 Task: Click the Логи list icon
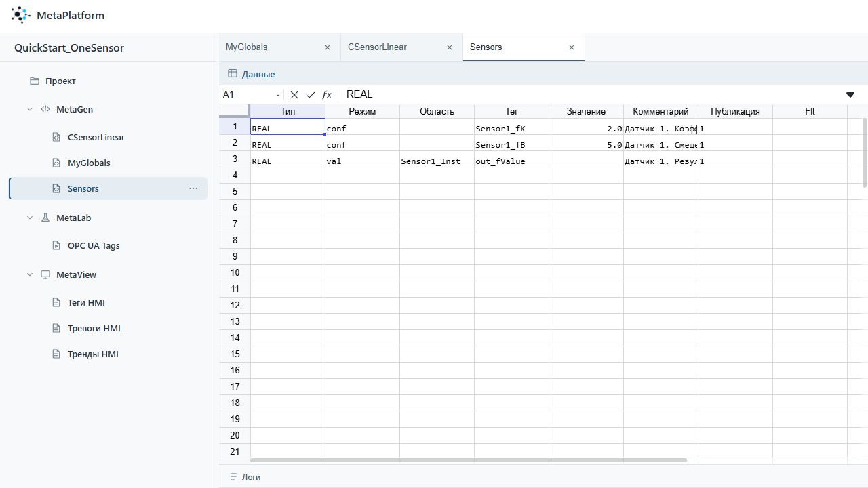click(233, 476)
